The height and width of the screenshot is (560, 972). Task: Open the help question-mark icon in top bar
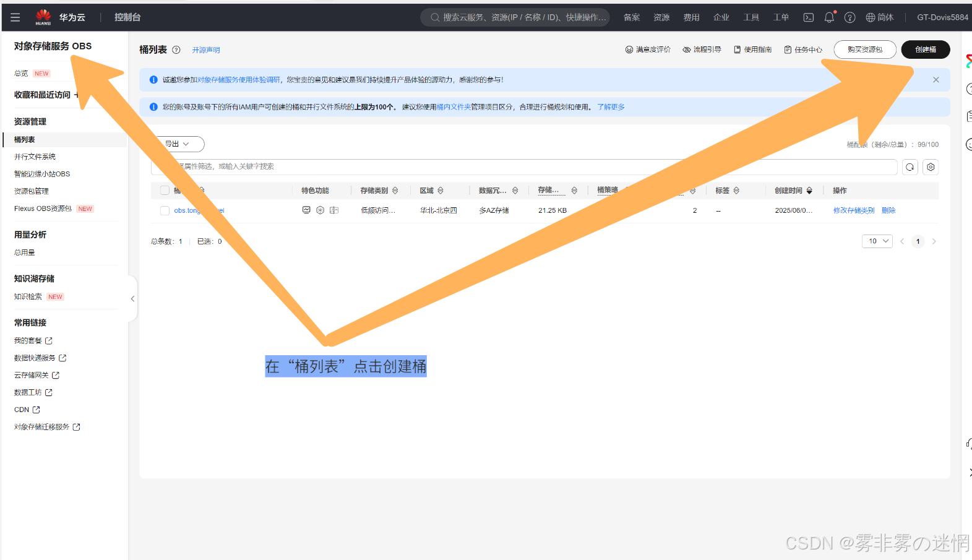coord(850,17)
